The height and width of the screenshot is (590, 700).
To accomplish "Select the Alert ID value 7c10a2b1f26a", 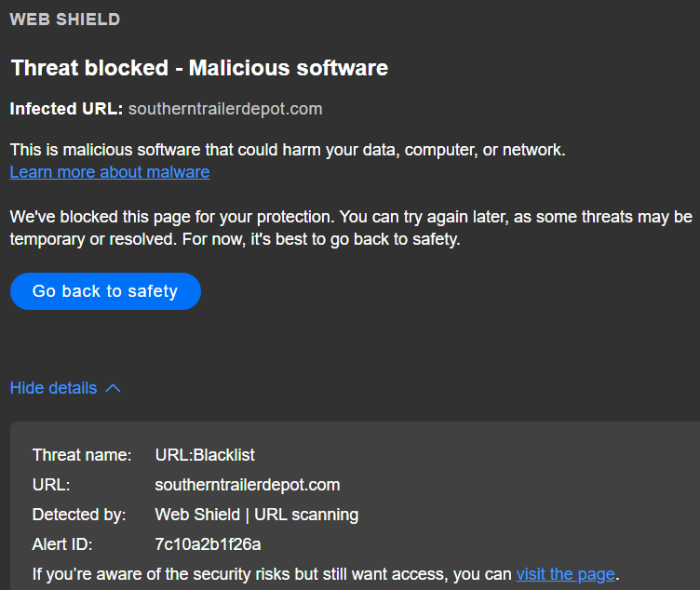I will (x=209, y=544).
